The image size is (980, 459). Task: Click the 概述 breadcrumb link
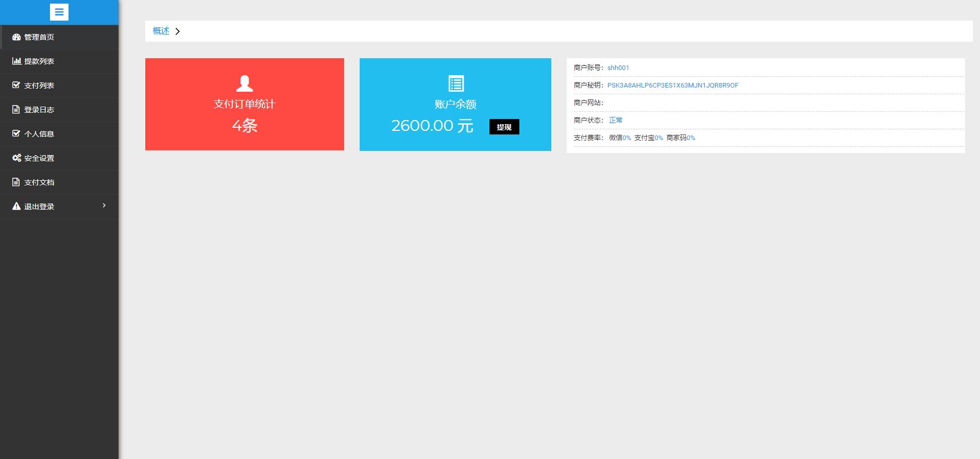click(161, 31)
